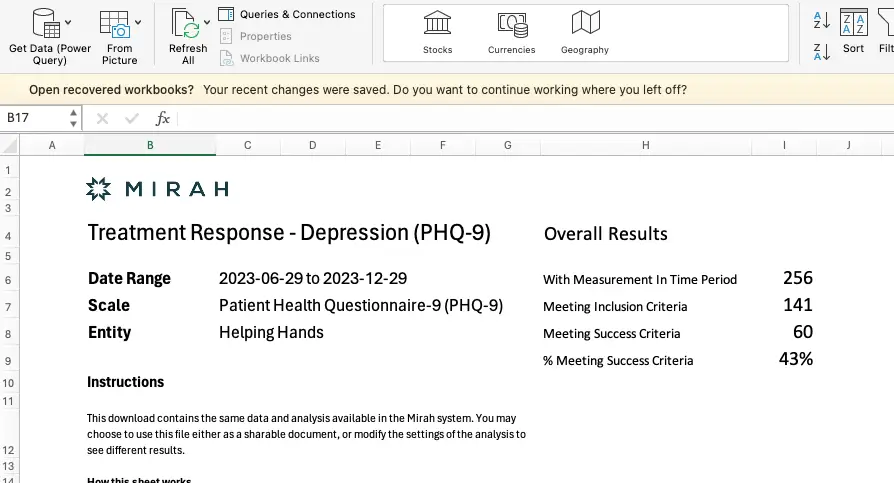Select column E header
Viewport: 894px width, 483px height.
pyautogui.click(x=377, y=145)
